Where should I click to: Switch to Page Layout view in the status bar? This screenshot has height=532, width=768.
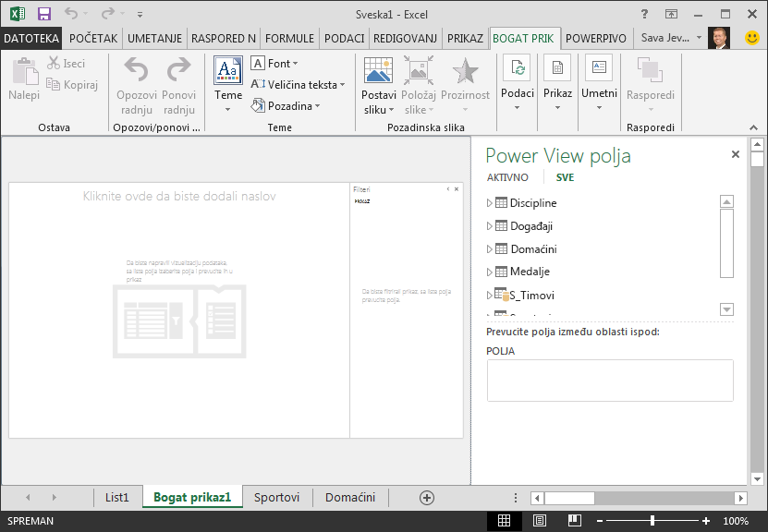pos(540,521)
